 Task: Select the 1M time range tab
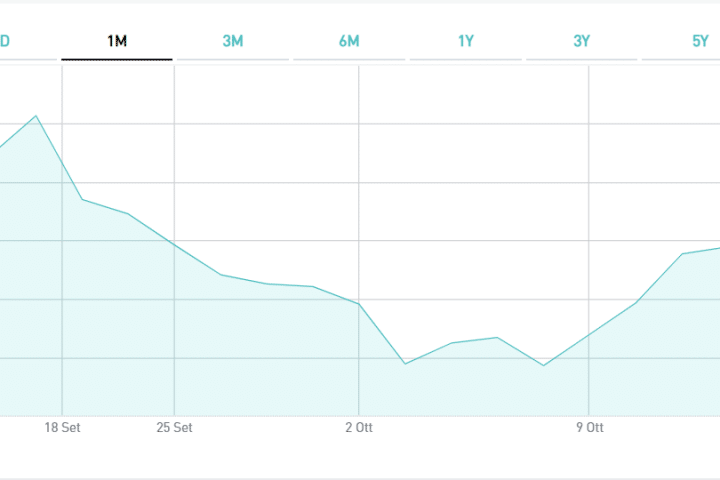117,41
